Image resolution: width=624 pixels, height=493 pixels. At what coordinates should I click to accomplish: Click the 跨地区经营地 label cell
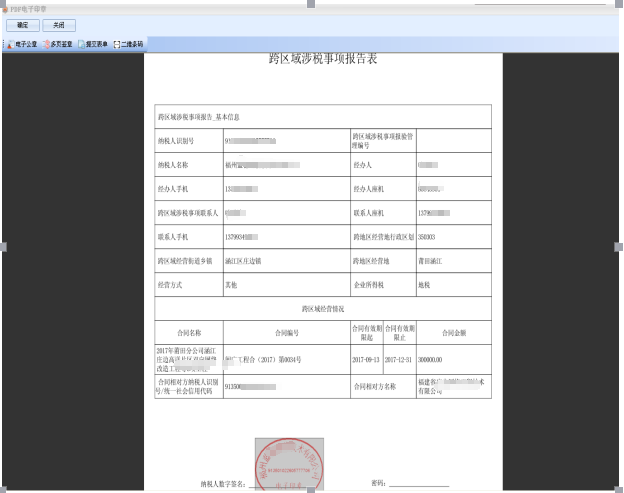(384, 261)
